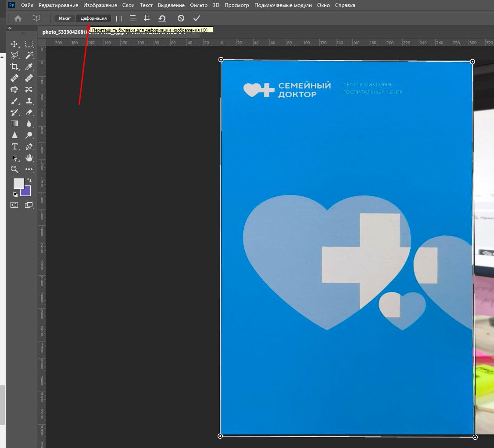Select the Hand tool
Image resolution: width=494 pixels, height=448 pixels.
(x=29, y=158)
